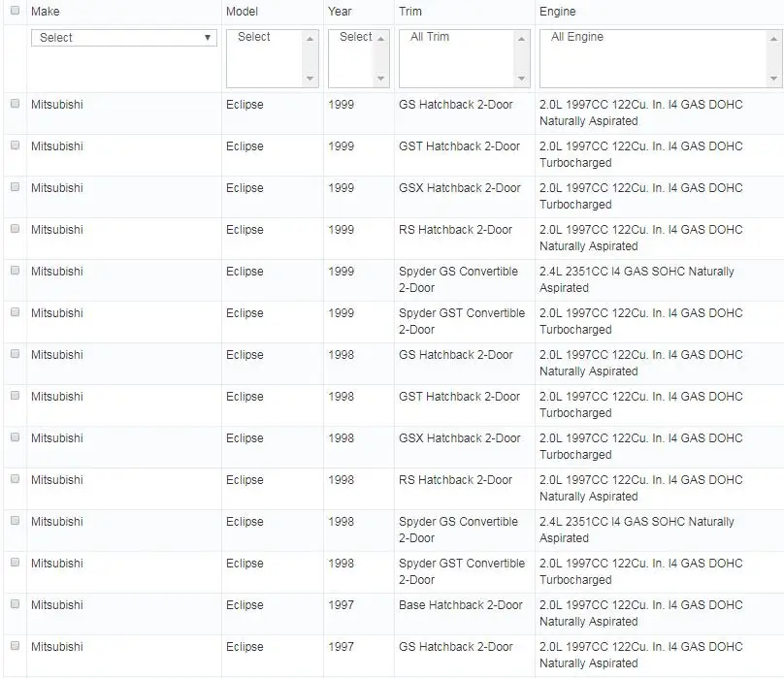Click Eclipse in the 1999 GST Hatchback row
784x678 pixels.
pos(245,146)
